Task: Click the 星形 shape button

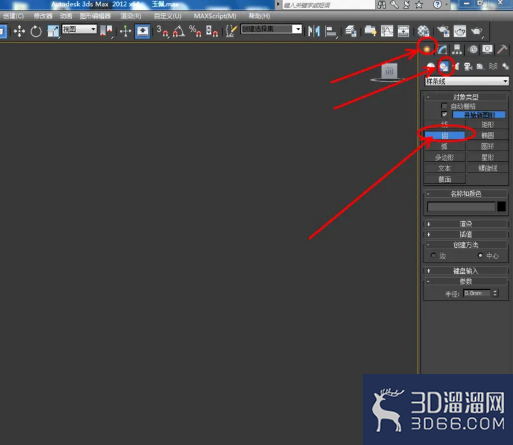Action: click(x=487, y=157)
